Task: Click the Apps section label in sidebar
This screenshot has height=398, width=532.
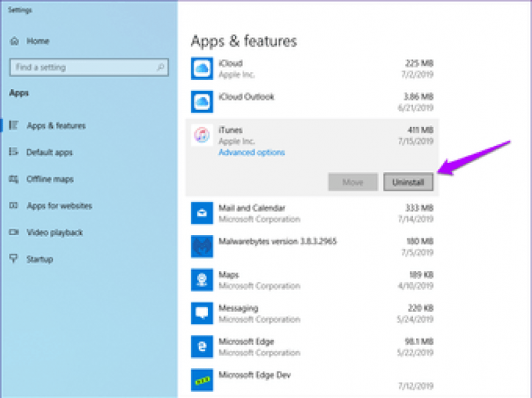Action: [19, 93]
